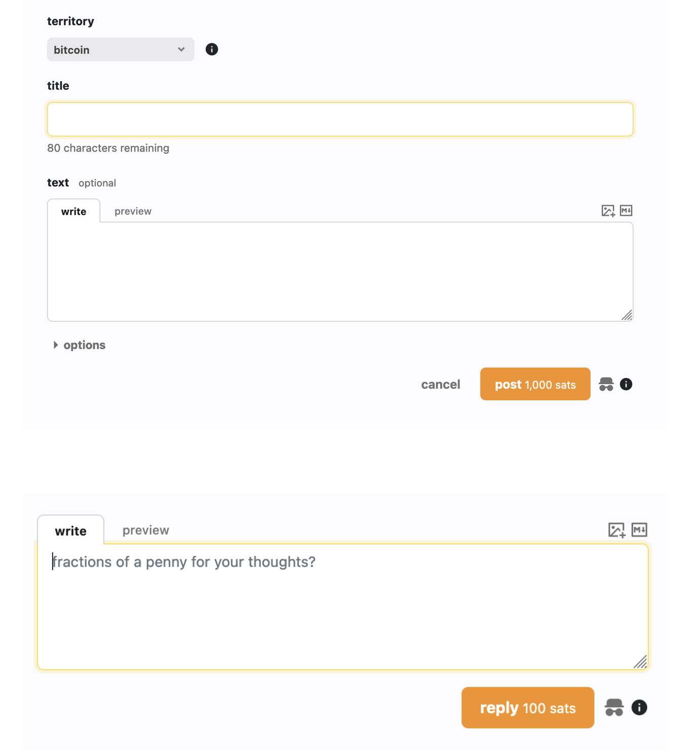This screenshot has width=700, height=750.
Task: Click the post text area
Action: coord(340,272)
